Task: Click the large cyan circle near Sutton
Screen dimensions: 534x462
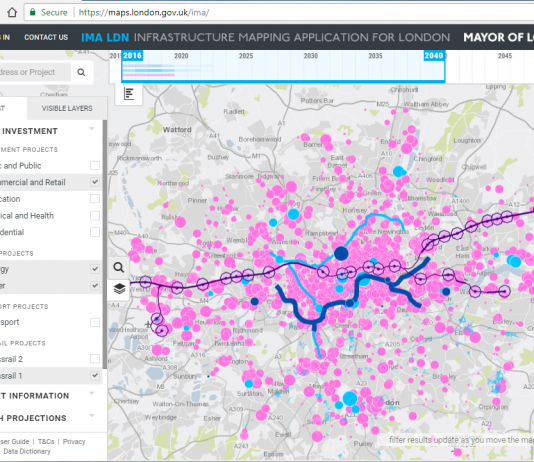Action: pos(350,399)
